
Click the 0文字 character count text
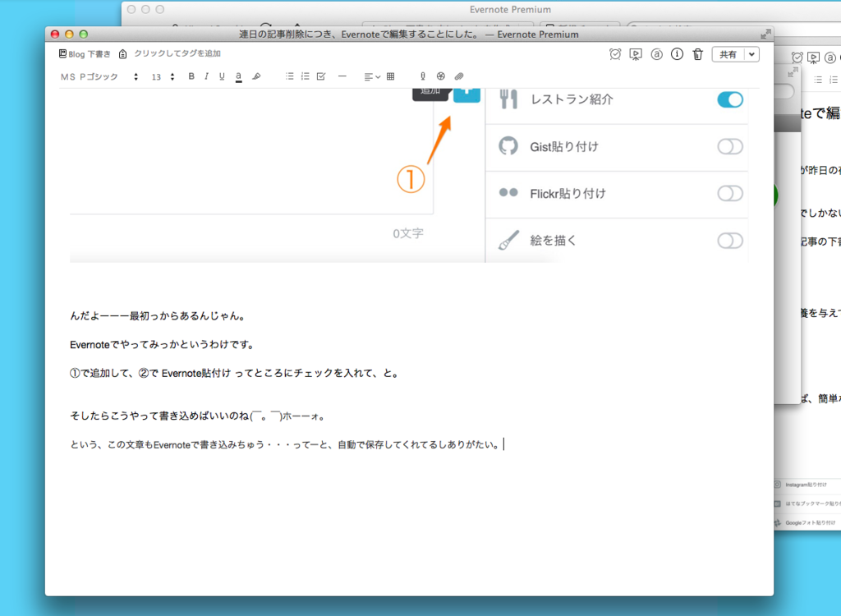coord(408,233)
